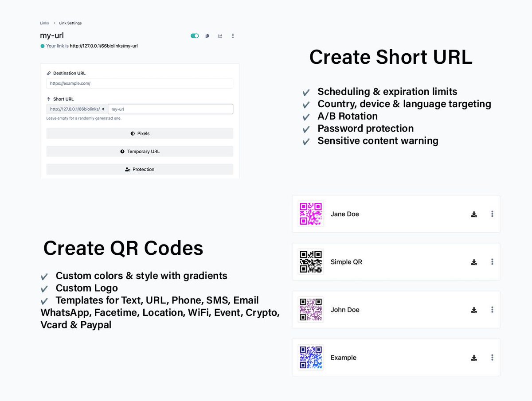Click the Short URL lightning bolt icon
The image size is (532, 401).
pyautogui.click(x=49, y=99)
